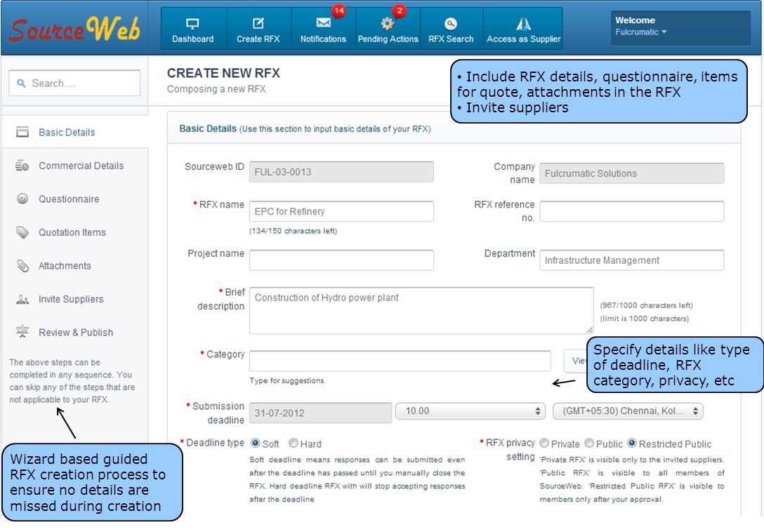Click the Basic Details sidebar icon
764x532 pixels.
[x=22, y=132]
